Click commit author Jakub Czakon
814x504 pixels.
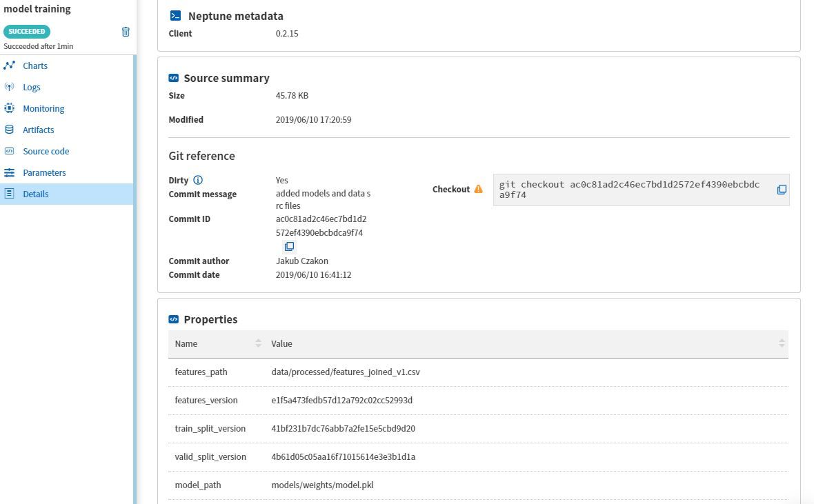point(302,261)
